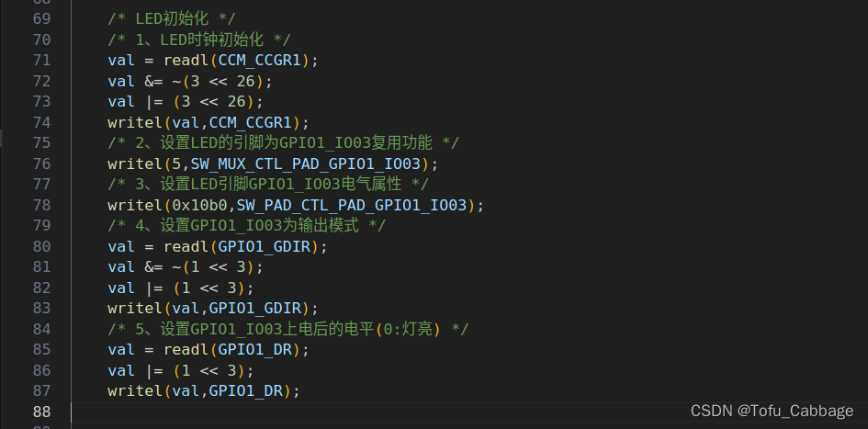
Task: Click line number 69 in the gutter
Action: click(41, 18)
